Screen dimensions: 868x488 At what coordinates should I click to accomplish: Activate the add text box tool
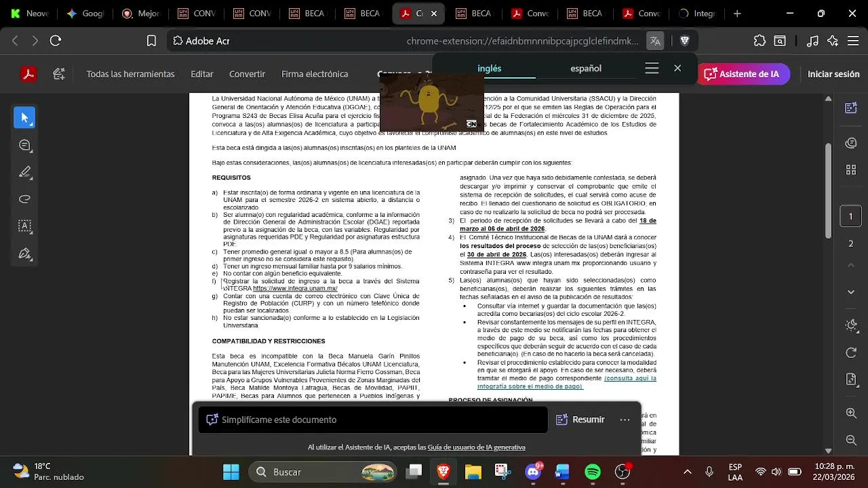click(25, 226)
